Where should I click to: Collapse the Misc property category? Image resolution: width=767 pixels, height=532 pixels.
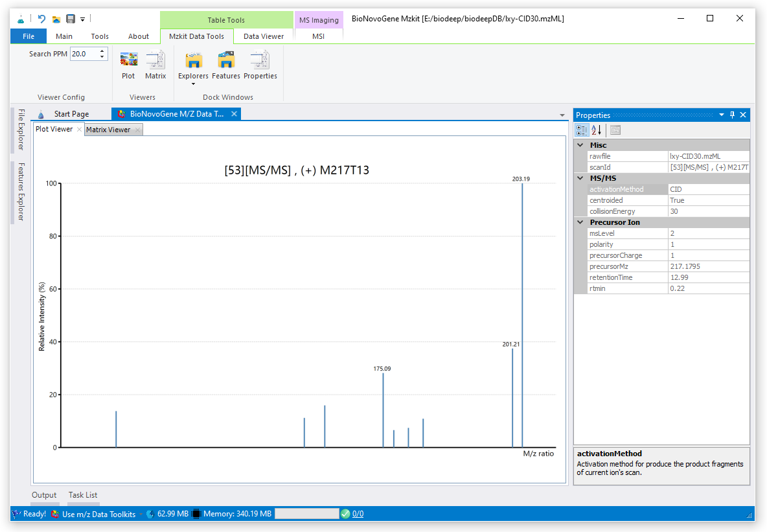[x=580, y=145]
